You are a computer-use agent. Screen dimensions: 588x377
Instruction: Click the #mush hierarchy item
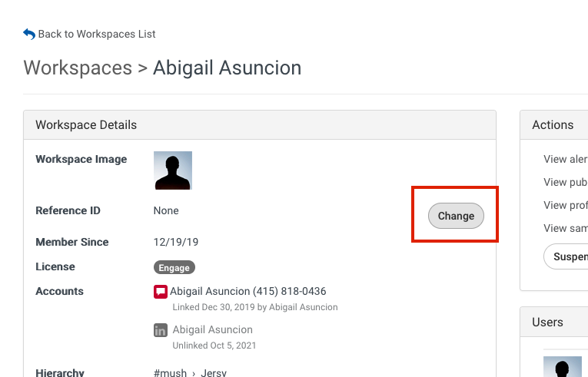170,373
